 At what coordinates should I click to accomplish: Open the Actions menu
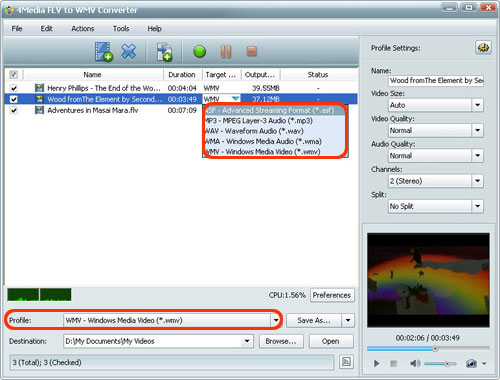pos(83,29)
